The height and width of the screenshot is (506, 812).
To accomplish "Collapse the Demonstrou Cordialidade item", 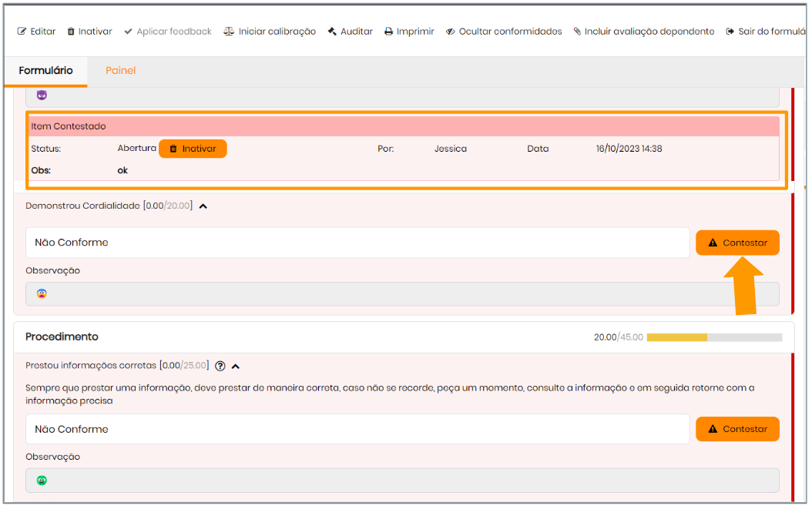I will click(x=203, y=206).
